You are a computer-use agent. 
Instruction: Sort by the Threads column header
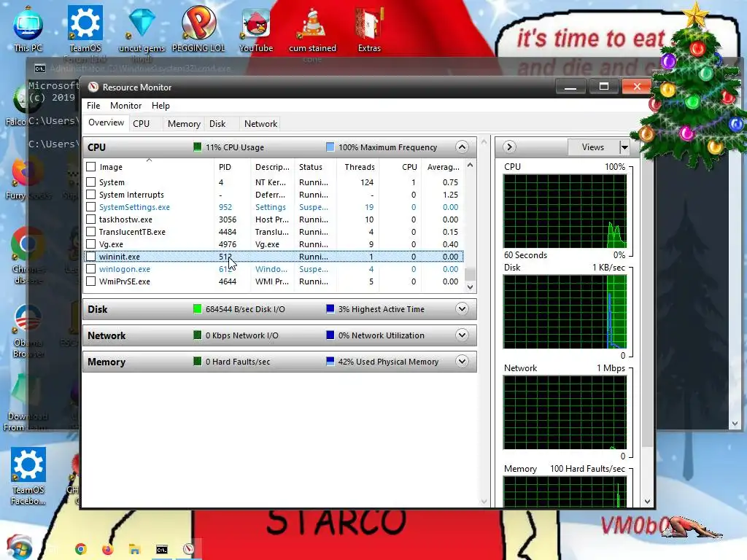click(357, 167)
